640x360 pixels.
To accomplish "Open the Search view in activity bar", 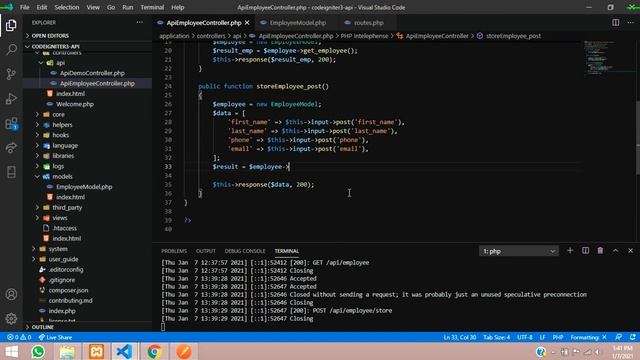I will click(11, 50).
